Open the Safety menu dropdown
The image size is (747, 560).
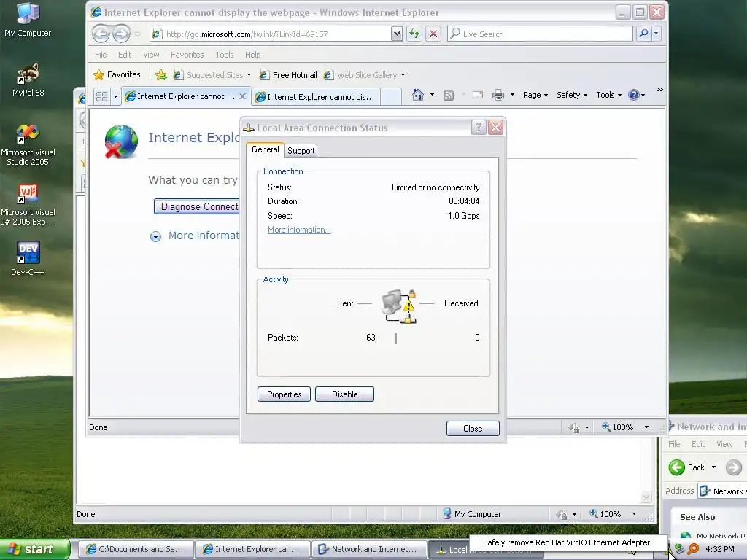coord(572,95)
